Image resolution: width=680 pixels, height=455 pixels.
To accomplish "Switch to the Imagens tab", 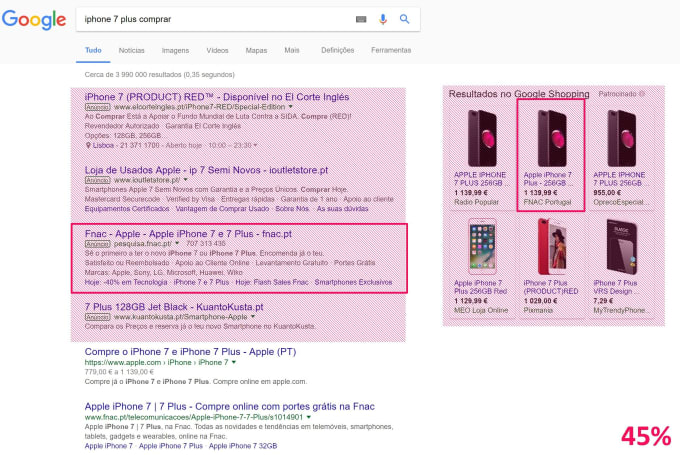I will click(x=175, y=50).
